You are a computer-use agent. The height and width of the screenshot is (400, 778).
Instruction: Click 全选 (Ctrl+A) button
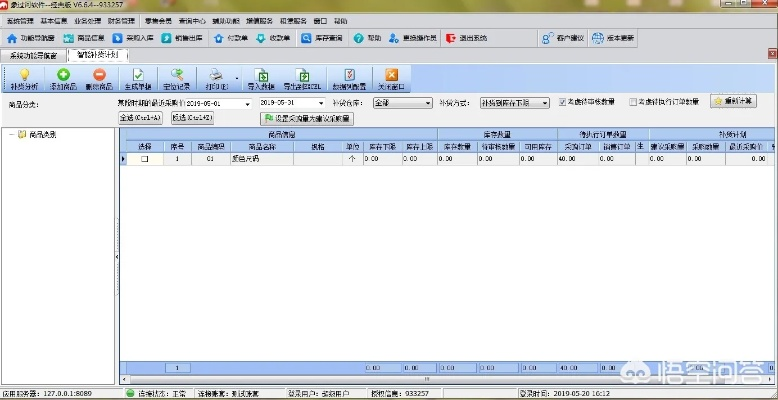tap(140, 118)
